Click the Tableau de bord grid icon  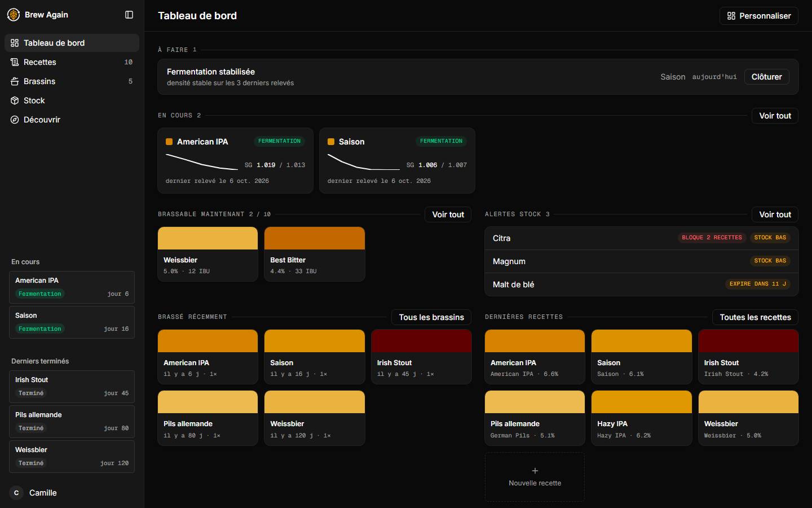pyautogui.click(x=15, y=43)
